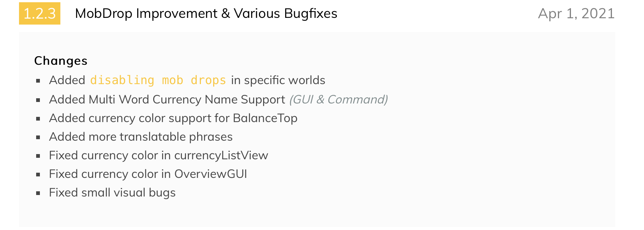Viewport: 644px width, 230px height.
Task: Click the bullet before OverviewGUI entry
Action: pyautogui.click(x=38, y=175)
